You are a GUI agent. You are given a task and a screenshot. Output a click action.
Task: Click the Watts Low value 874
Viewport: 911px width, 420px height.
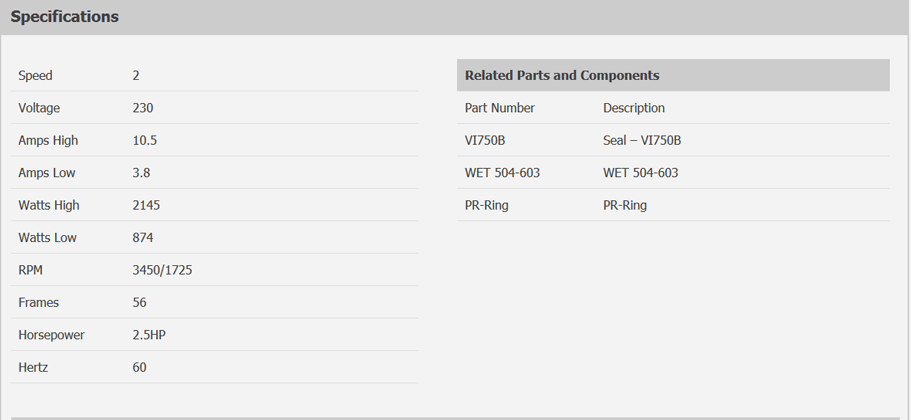click(x=143, y=238)
